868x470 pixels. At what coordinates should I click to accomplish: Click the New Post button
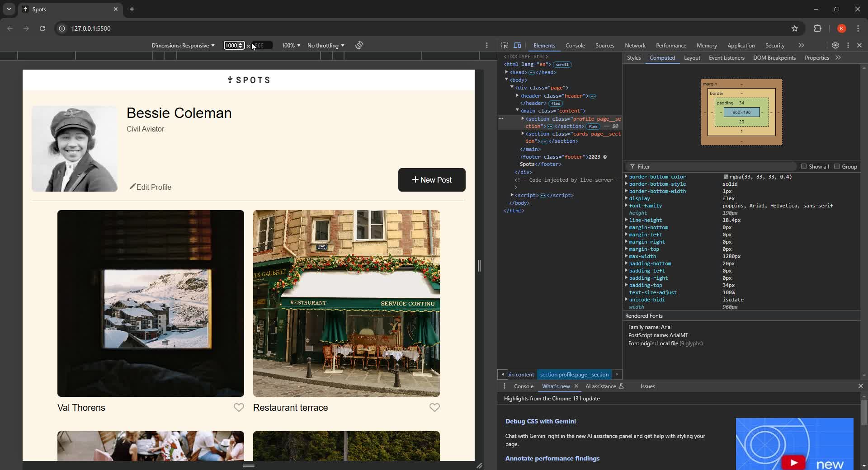coord(432,180)
